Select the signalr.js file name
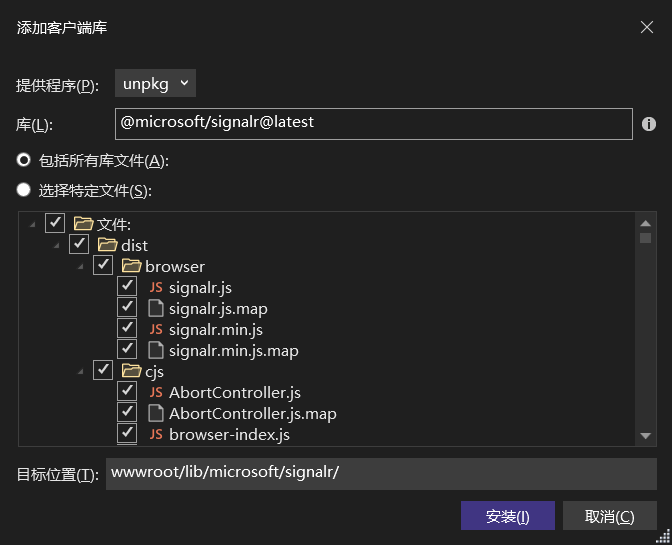This screenshot has height=545, width=672. [x=200, y=287]
